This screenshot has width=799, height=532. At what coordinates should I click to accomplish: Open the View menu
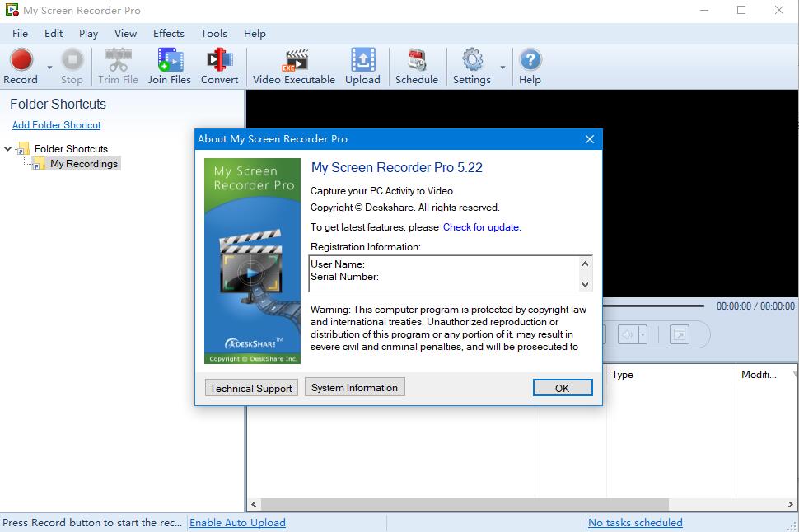click(125, 34)
